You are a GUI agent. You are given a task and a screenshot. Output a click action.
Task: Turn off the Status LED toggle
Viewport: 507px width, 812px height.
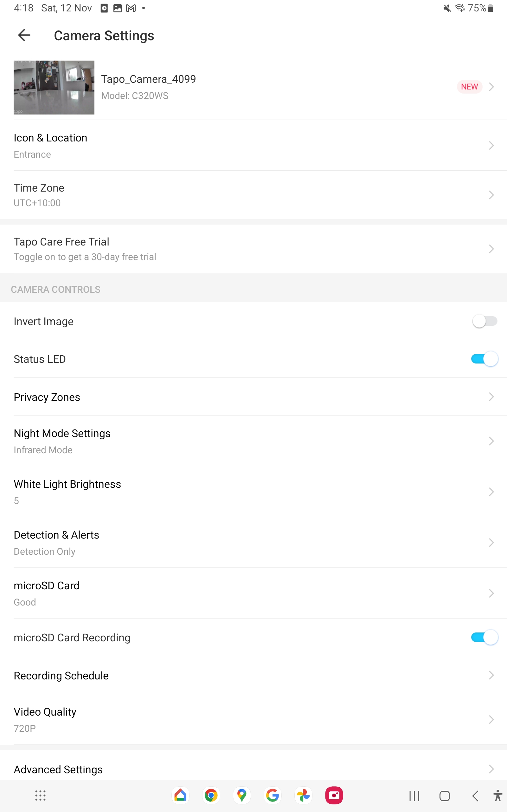[x=484, y=359]
